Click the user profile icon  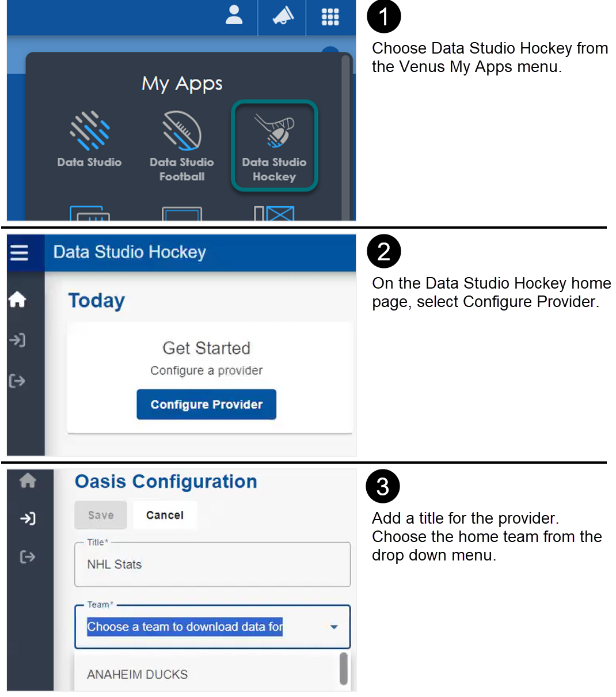(x=234, y=16)
